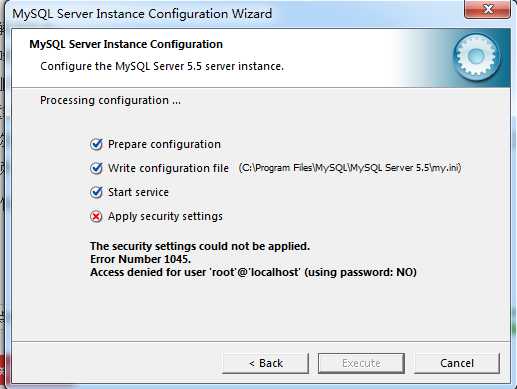Click the my.ini file path text

pyautogui.click(x=350, y=168)
